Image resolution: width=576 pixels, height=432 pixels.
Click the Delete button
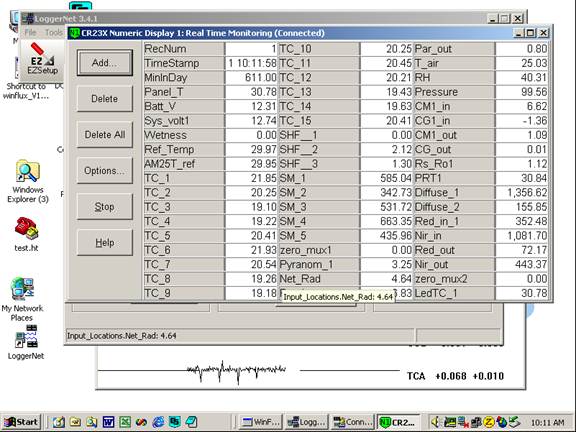105,98
